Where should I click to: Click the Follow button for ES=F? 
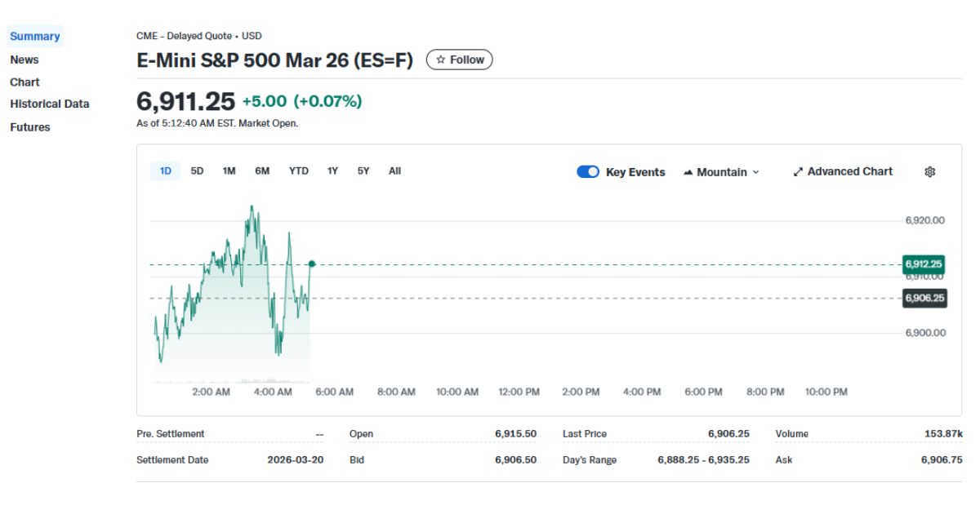[x=459, y=59]
